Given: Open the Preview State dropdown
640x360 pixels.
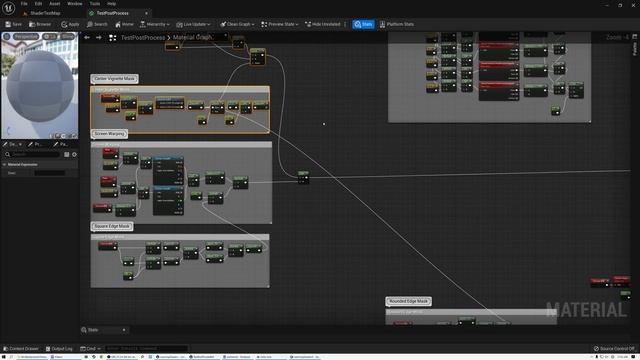Looking at the screenshot, I should (280, 24).
